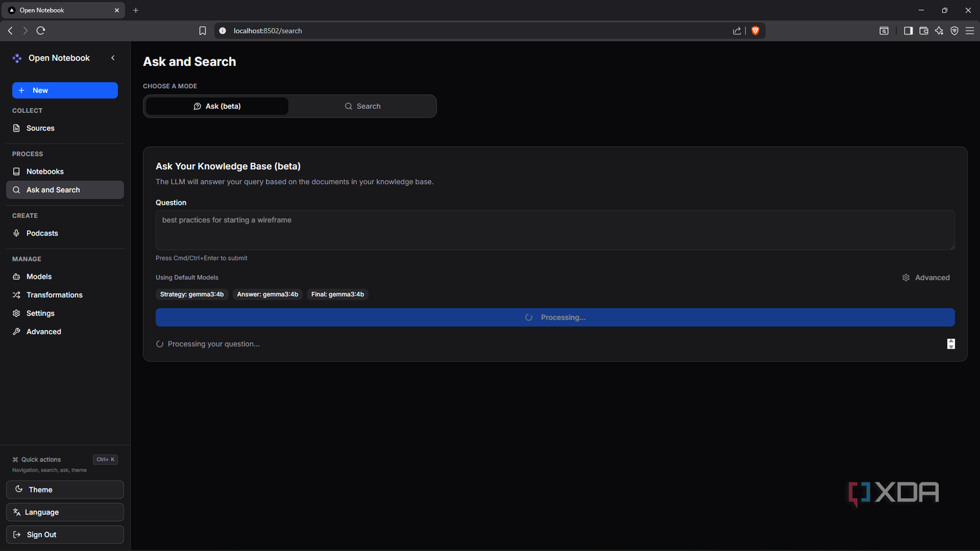Viewport: 980px width, 551px height.
Task: Open the Brave Shields panel
Action: 755,31
